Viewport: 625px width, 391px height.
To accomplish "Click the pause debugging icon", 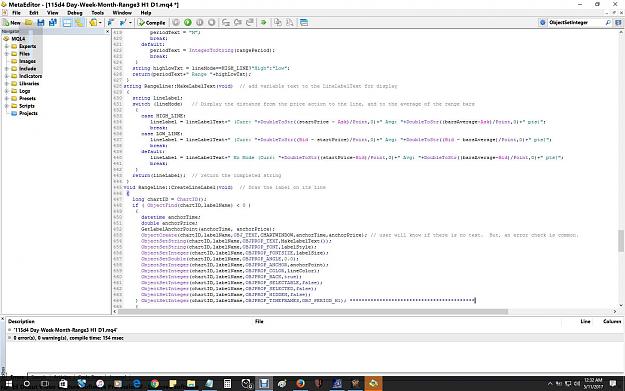I will 200,23.
